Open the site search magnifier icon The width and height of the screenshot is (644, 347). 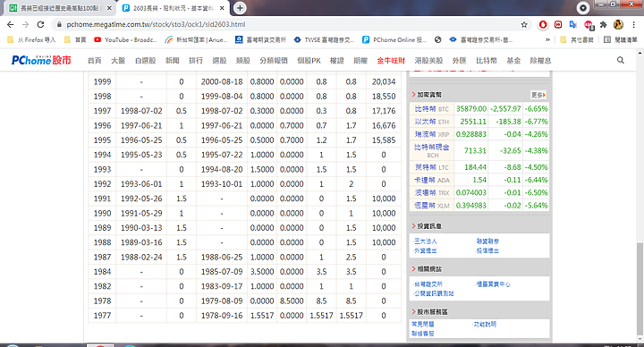pyautogui.click(x=620, y=60)
